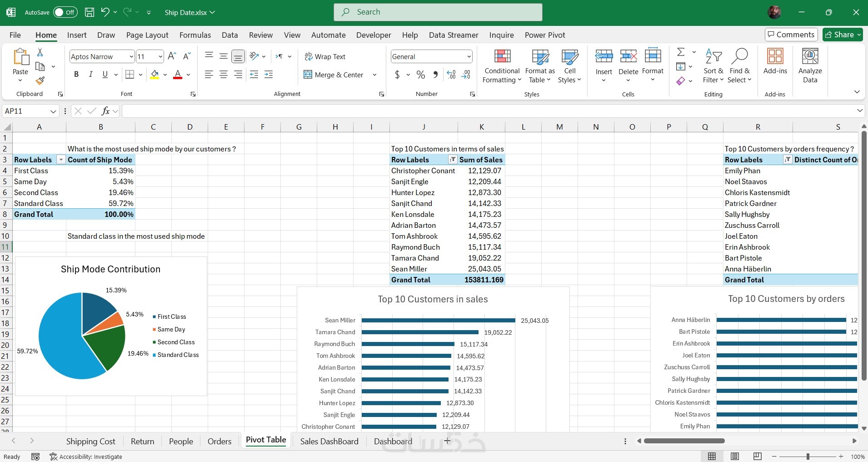Screen dimensions: 868x462
Task: Open the font name dropdown Aptos Narrow
Action: click(131, 57)
